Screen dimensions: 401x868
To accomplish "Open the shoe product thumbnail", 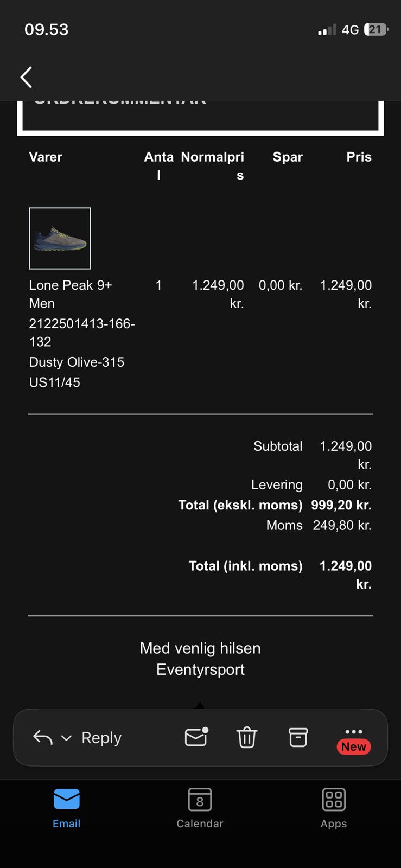I will 60,238.
